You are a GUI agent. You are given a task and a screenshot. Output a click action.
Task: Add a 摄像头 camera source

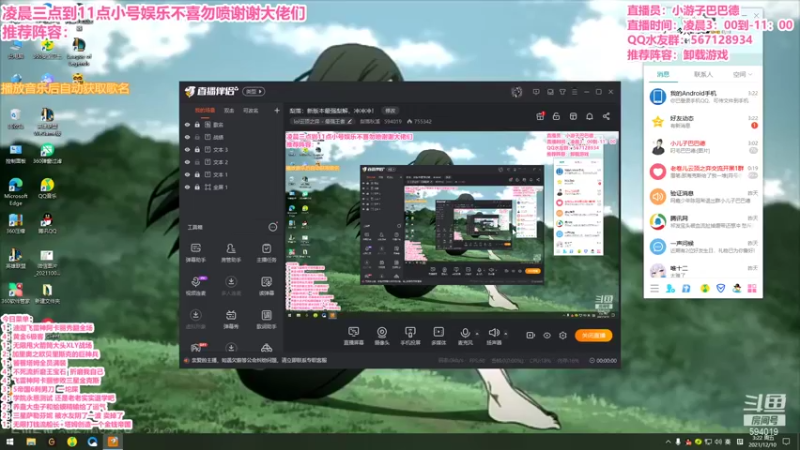pyautogui.click(x=382, y=336)
